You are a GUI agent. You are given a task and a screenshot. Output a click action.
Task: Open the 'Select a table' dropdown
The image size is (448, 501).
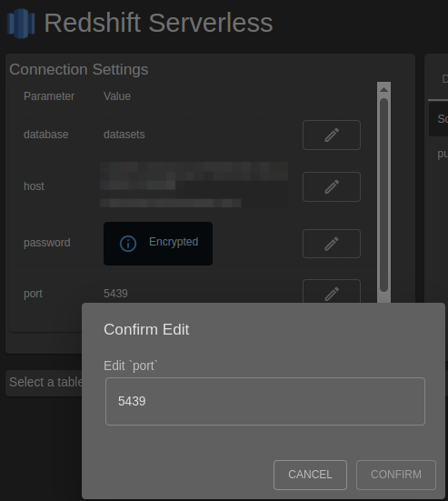(x=44, y=383)
